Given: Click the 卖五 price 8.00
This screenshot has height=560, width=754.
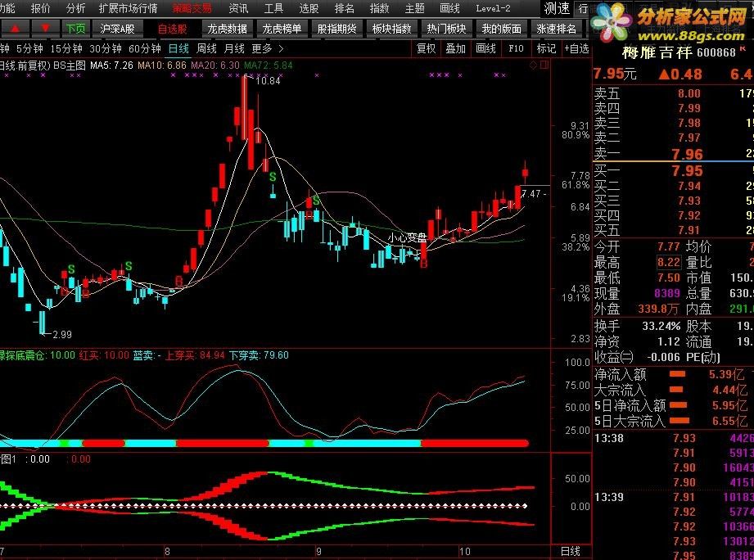Looking at the screenshot, I should tap(689, 93).
